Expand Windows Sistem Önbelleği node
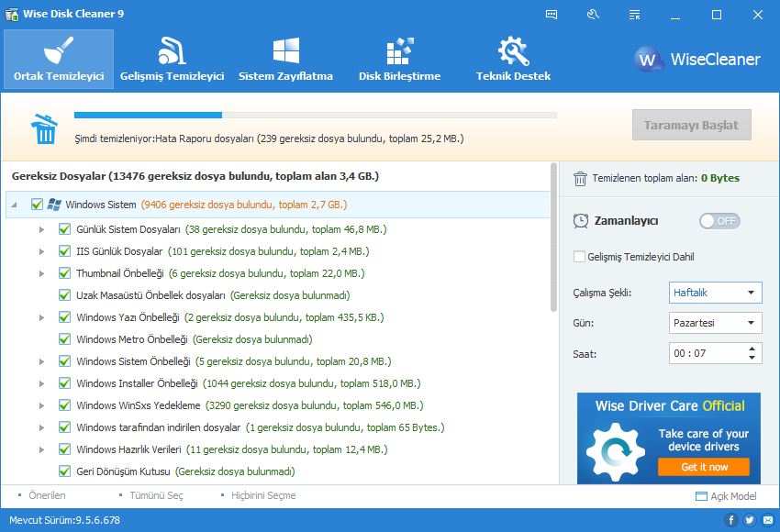 pyautogui.click(x=42, y=361)
